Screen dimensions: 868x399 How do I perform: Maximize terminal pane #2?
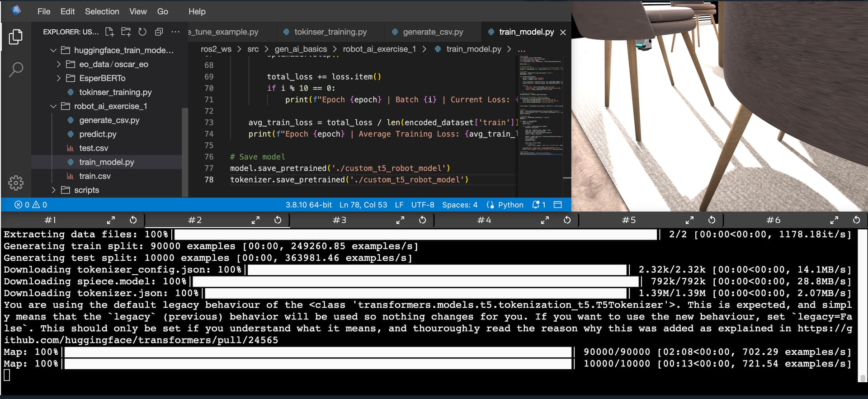[x=255, y=220]
